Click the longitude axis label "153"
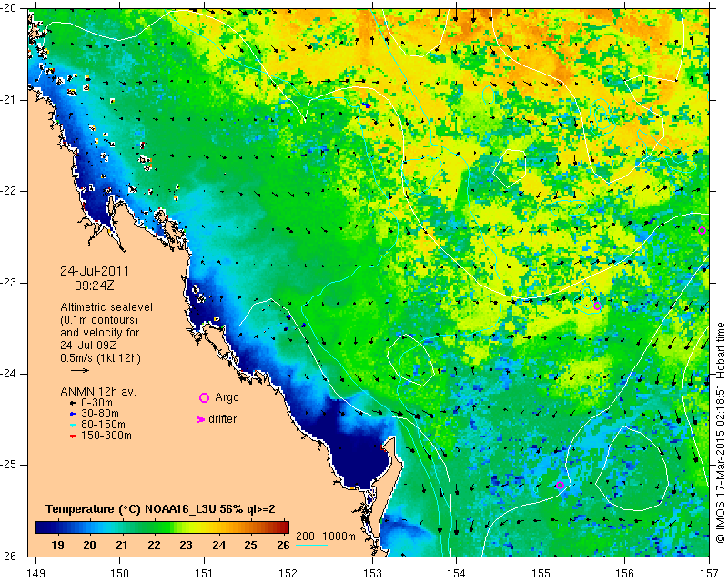Screen dimensions: 728x582 pos(372,574)
